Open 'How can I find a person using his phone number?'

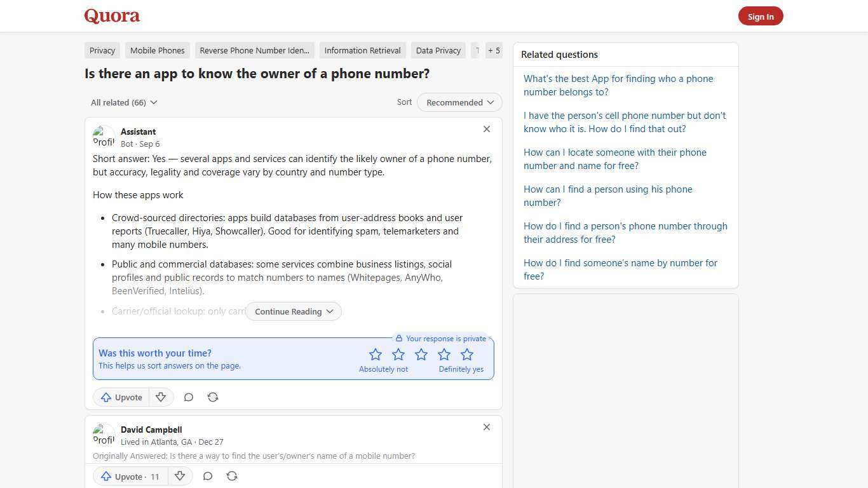click(x=607, y=196)
